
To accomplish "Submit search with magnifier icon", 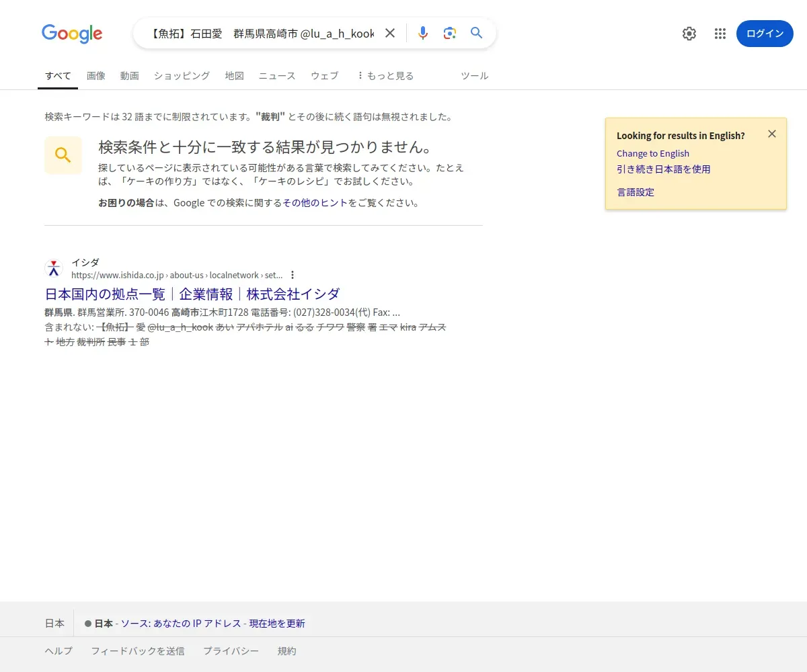I will (477, 33).
